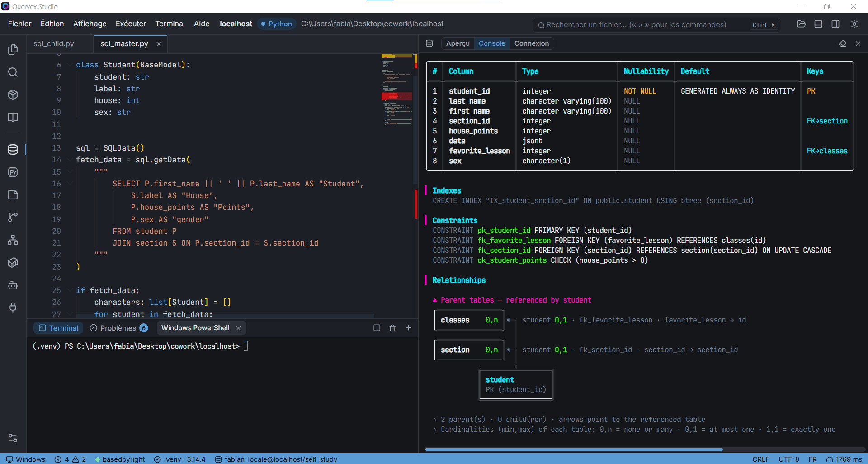
Task: Open the Explorer files icon in sidebar
Action: pyautogui.click(x=13, y=49)
